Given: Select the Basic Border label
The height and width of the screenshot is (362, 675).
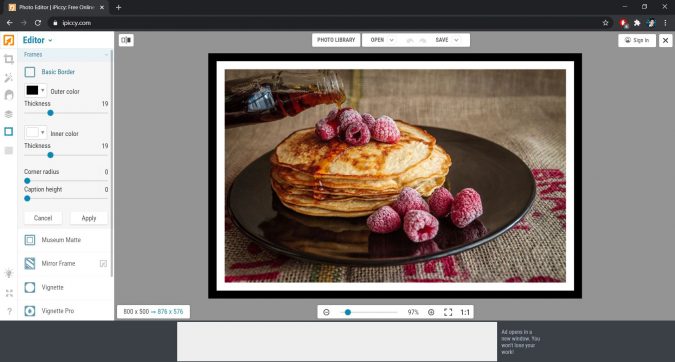Looking at the screenshot, I should click(x=58, y=72).
